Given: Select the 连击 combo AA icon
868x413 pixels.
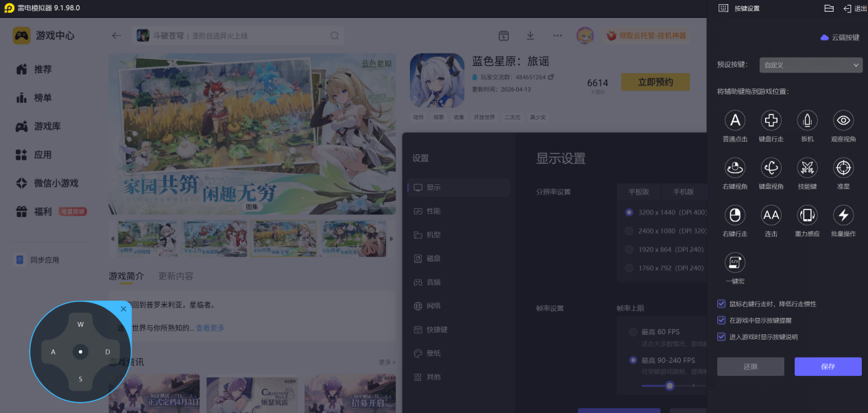Looking at the screenshot, I should [771, 215].
